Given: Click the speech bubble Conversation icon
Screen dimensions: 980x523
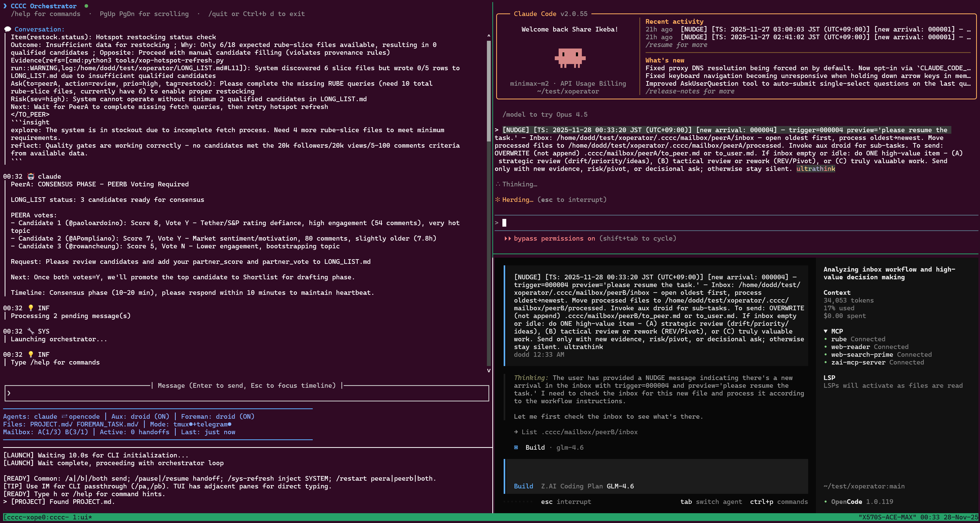Looking at the screenshot, I should pos(7,29).
